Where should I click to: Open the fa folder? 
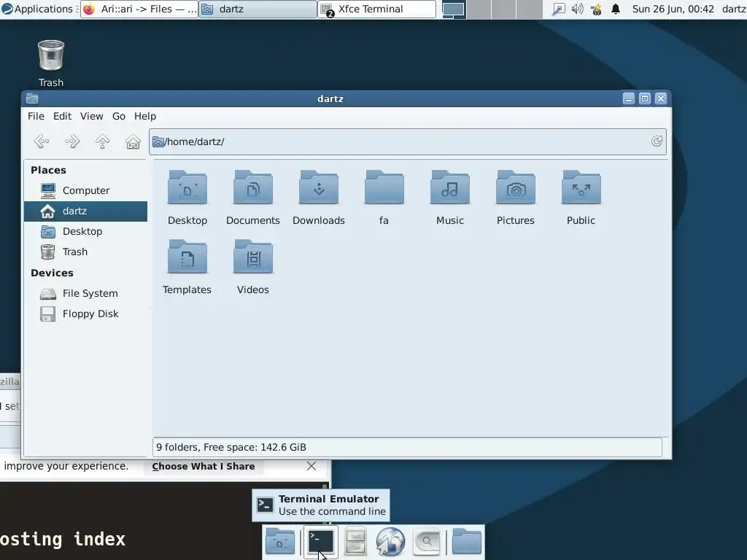point(384,198)
